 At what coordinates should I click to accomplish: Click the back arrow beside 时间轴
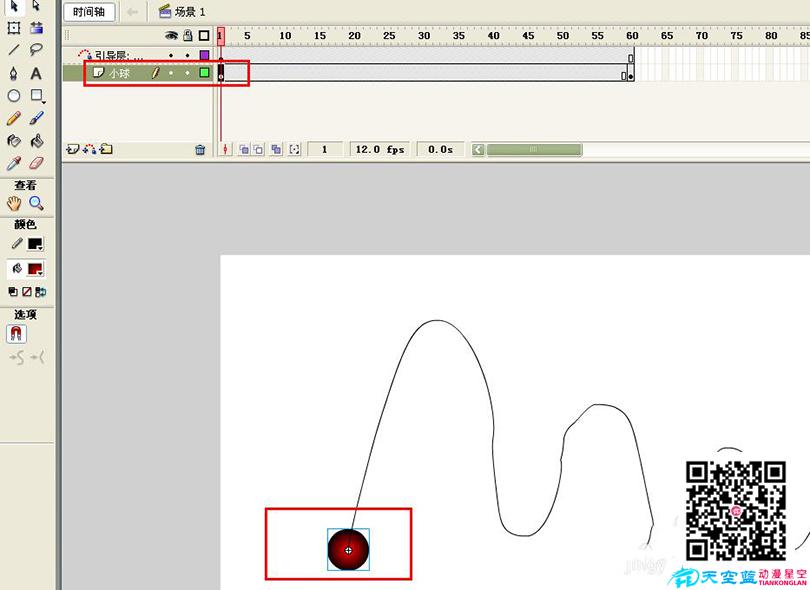pyautogui.click(x=132, y=12)
